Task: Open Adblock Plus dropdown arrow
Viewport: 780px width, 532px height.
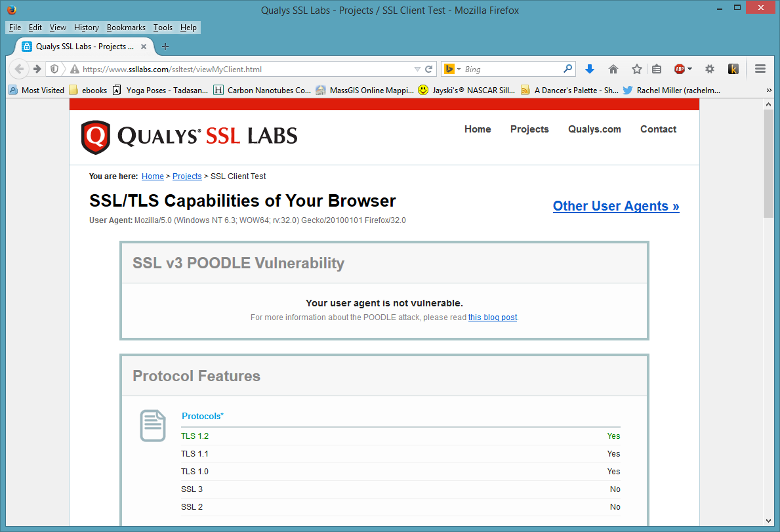Action: click(690, 69)
